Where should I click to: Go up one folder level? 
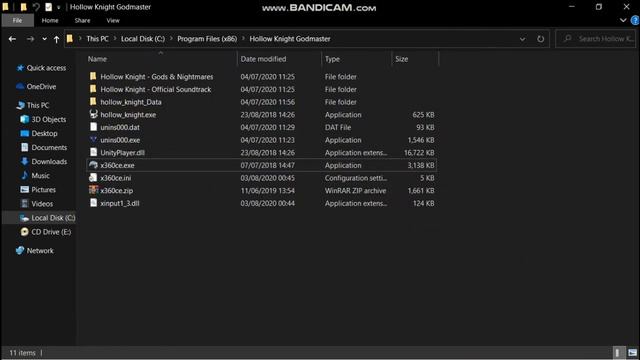pos(56,39)
